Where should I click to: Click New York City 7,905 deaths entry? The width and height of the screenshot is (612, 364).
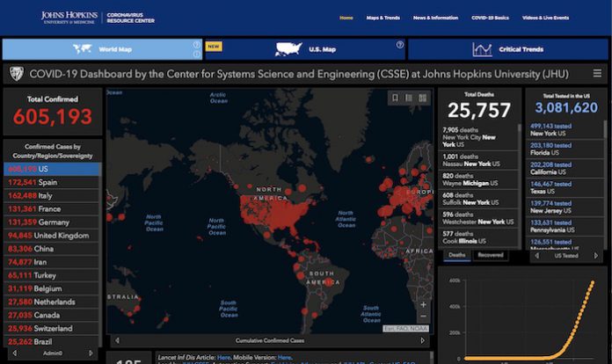[x=478, y=137]
